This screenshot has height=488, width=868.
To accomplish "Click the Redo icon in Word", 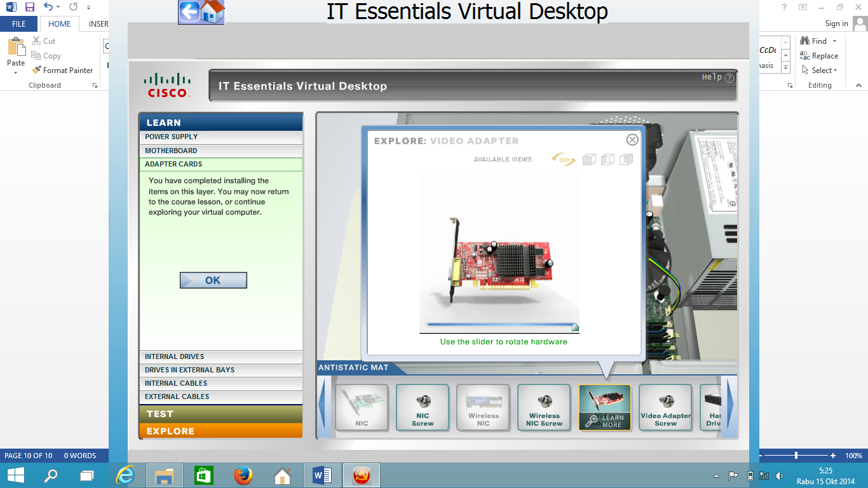I will click(73, 8).
